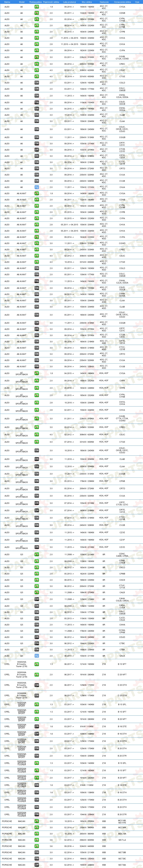Image resolution: width=143 pixels, height=868 pixels.
Task: Select engine code CZVF in A7 Sportback row
Action: coord(122,540)
